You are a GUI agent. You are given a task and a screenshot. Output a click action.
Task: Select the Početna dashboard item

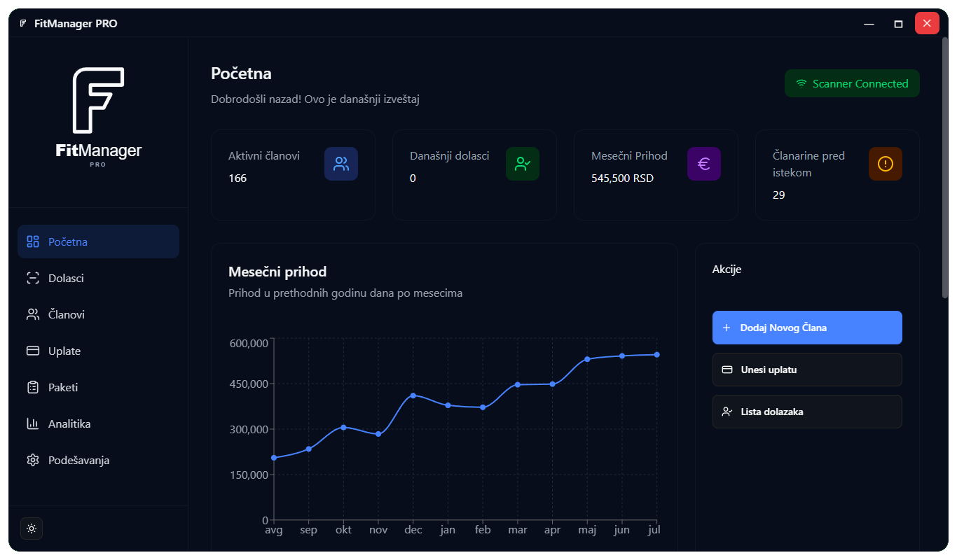[x=98, y=241]
